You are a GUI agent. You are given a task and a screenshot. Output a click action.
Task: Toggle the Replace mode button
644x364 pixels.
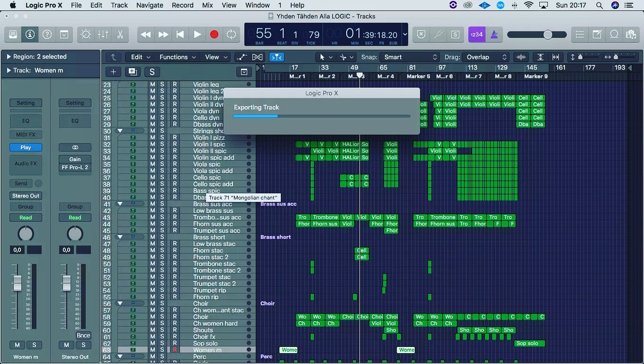click(x=421, y=34)
